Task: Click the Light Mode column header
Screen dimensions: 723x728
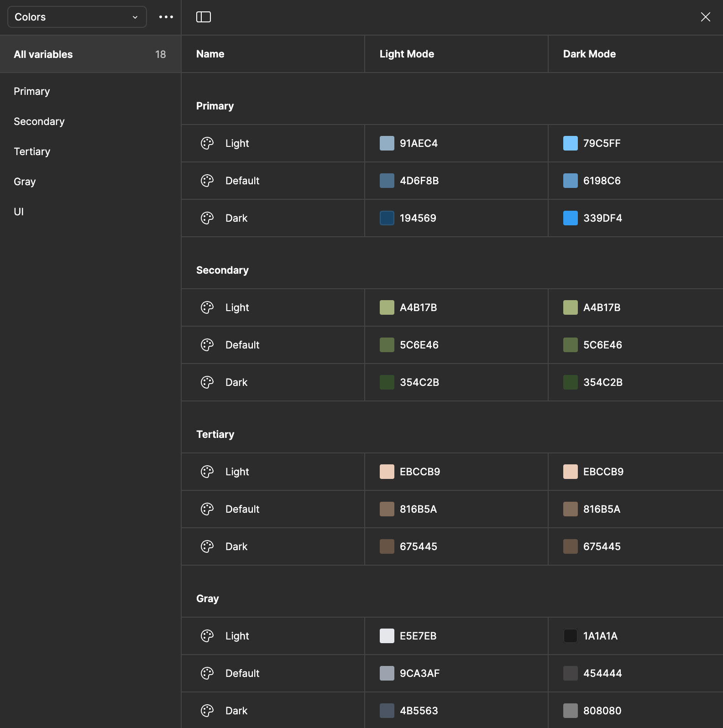Action: point(407,54)
